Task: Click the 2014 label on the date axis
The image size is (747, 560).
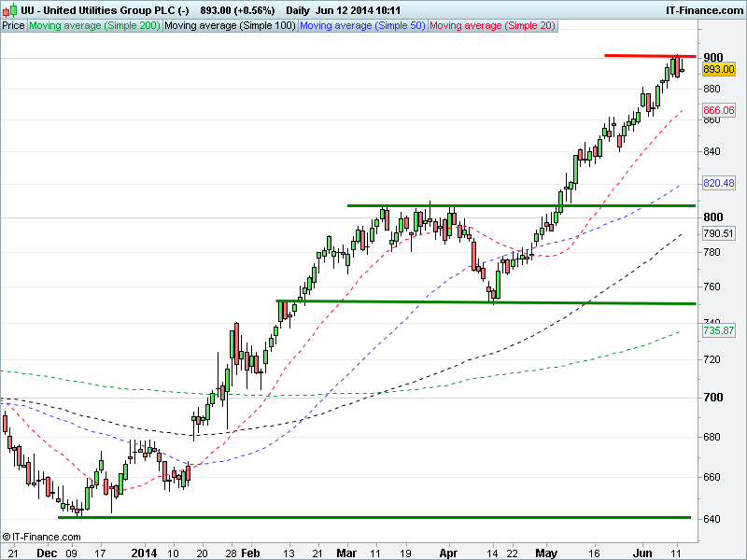Action: click(x=144, y=553)
